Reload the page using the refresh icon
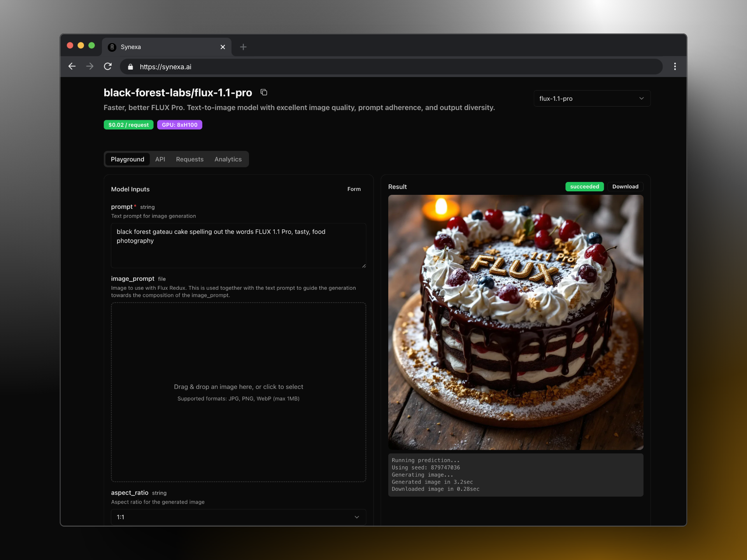The image size is (747, 560). (x=108, y=66)
